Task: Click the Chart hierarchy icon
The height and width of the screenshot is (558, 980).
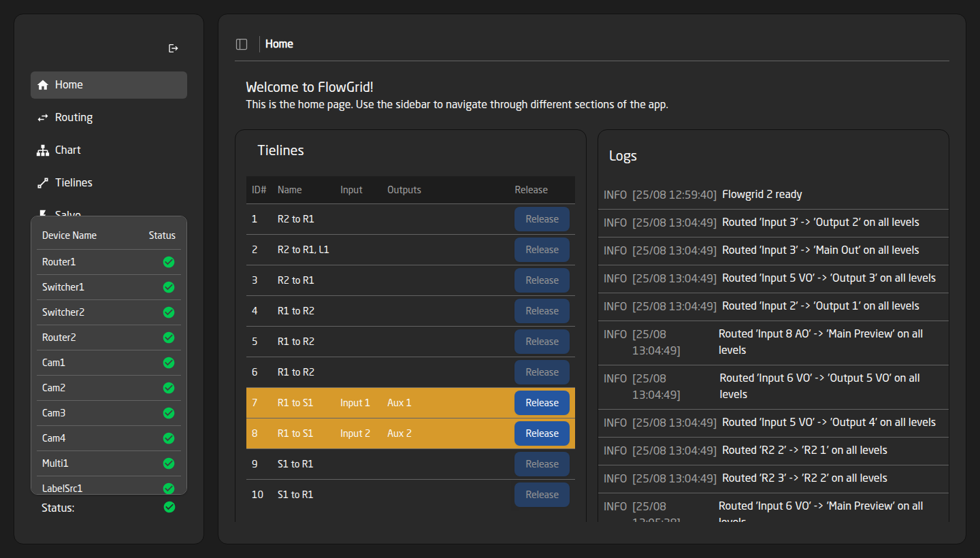Action: click(43, 150)
